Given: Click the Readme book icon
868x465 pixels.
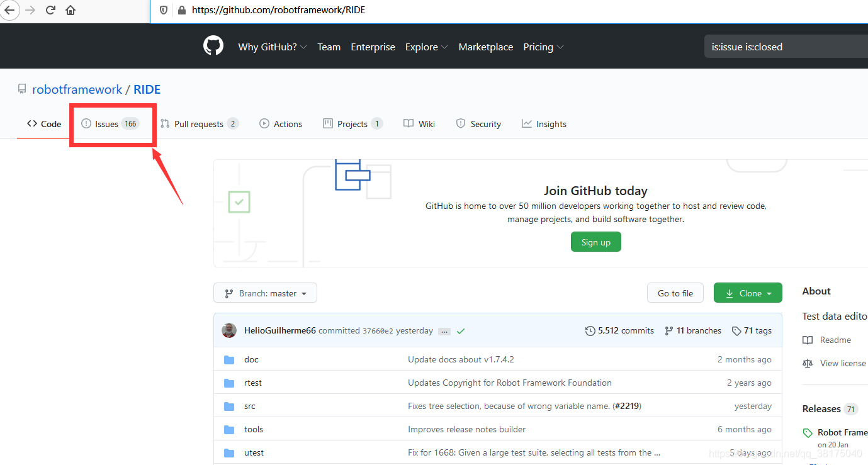Looking at the screenshot, I should pyautogui.click(x=808, y=340).
